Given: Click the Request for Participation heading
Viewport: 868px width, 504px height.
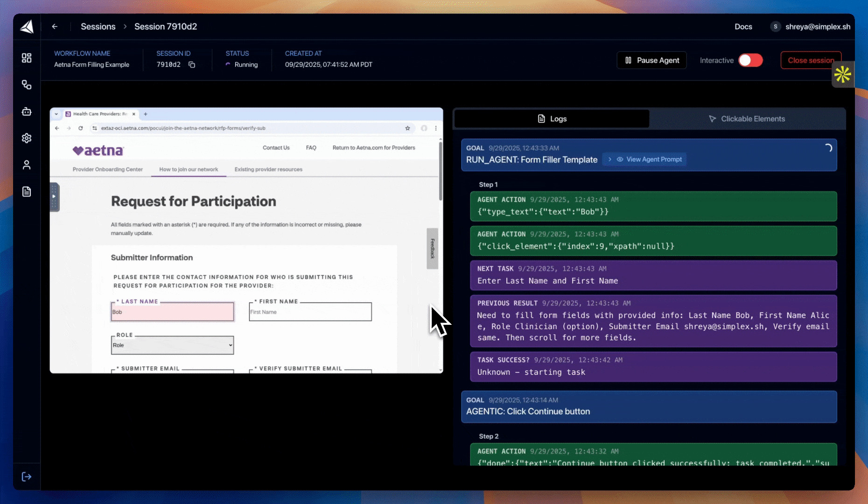Looking at the screenshot, I should click(x=194, y=201).
